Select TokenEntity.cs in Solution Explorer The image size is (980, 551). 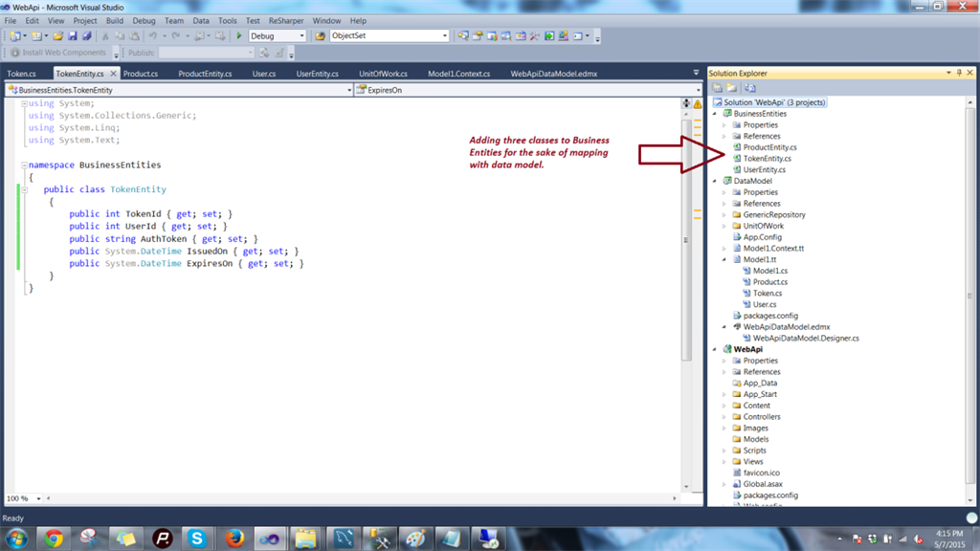767,159
